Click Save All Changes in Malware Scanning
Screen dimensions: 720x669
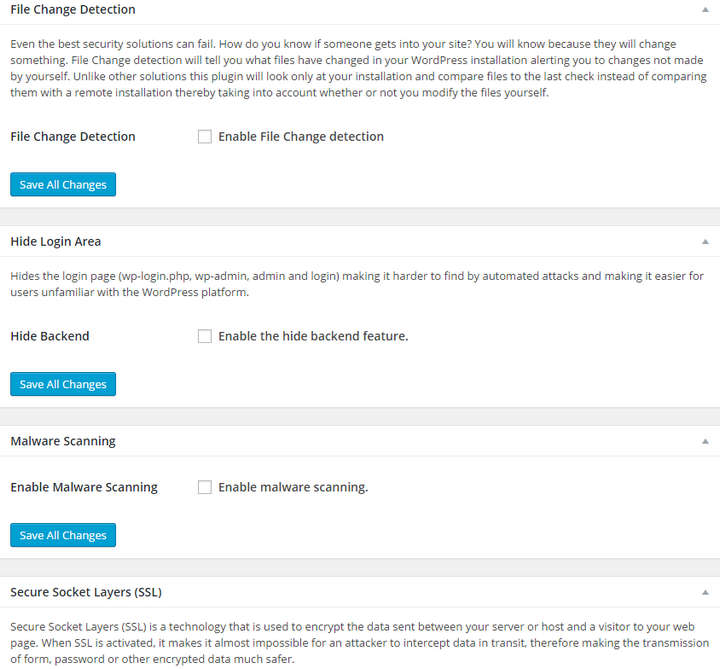(63, 535)
